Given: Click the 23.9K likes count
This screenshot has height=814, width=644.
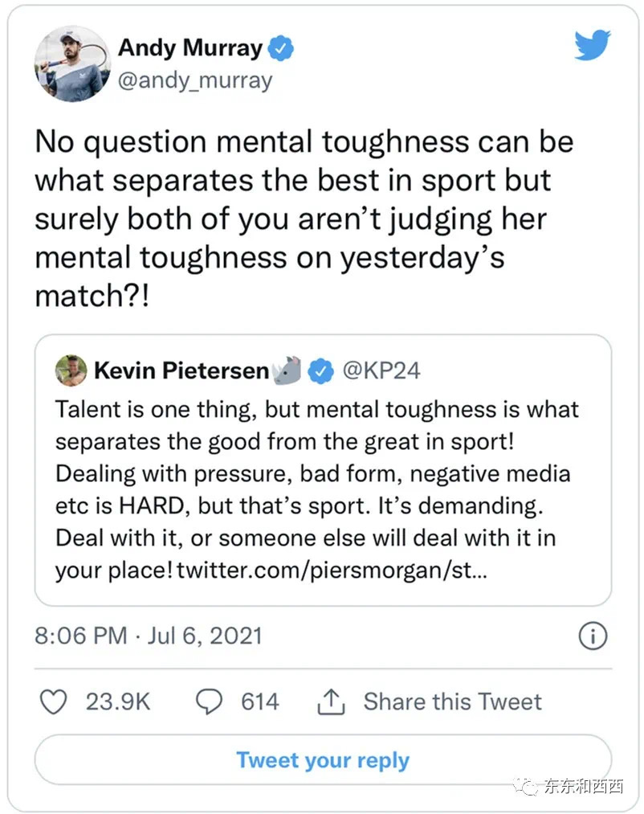Looking at the screenshot, I should pyautogui.click(x=118, y=702).
